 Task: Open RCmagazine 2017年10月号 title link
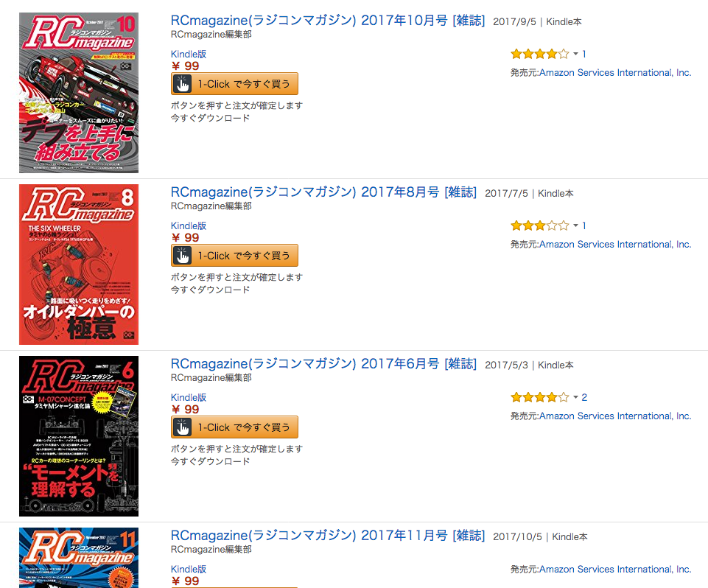pyautogui.click(x=328, y=21)
